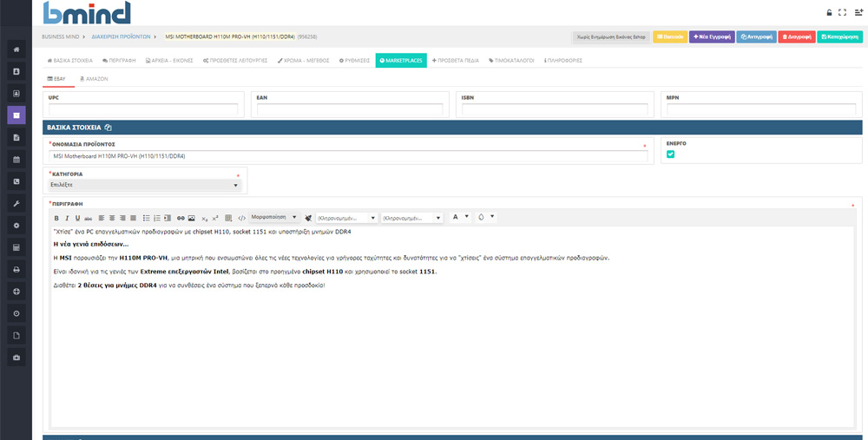Click into the UPC input field

(x=143, y=109)
